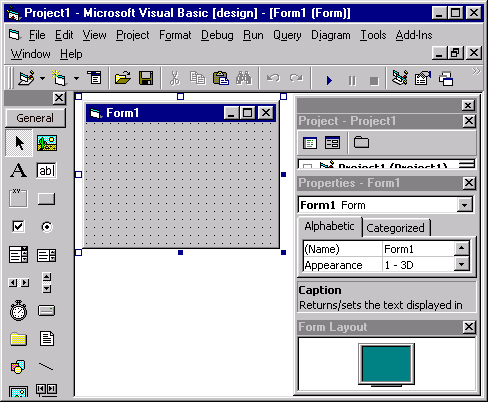Screen dimensions: 488x402
Task: Open the Add-Ins menu
Action: pos(414,35)
